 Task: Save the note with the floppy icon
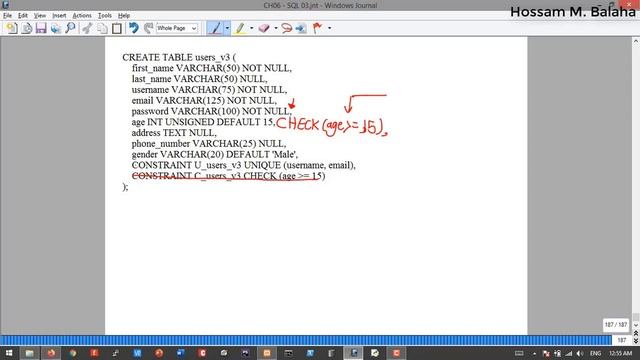pyautogui.click(x=41, y=28)
